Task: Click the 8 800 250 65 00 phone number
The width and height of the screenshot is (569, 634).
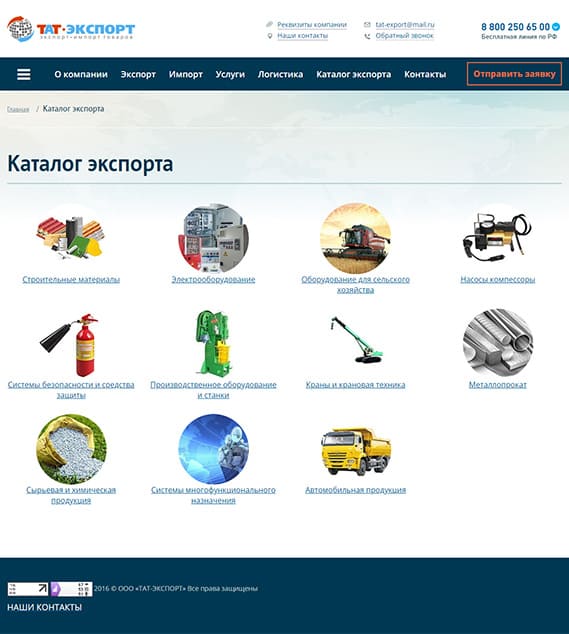Action: pyautogui.click(x=515, y=27)
